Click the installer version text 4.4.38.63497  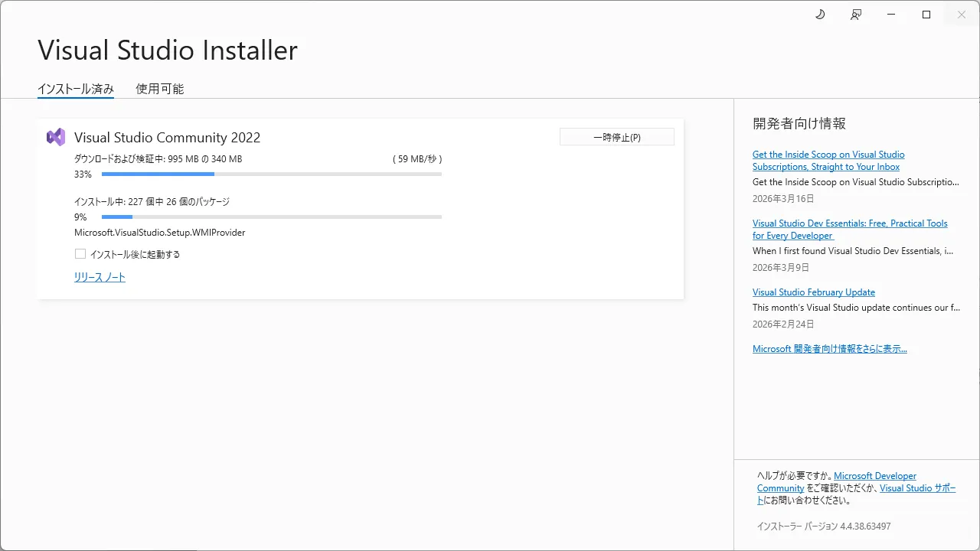pos(823,526)
